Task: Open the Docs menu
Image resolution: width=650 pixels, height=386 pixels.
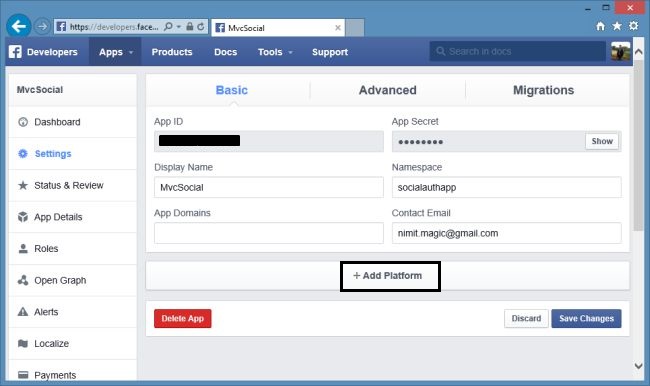Action: tap(226, 52)
